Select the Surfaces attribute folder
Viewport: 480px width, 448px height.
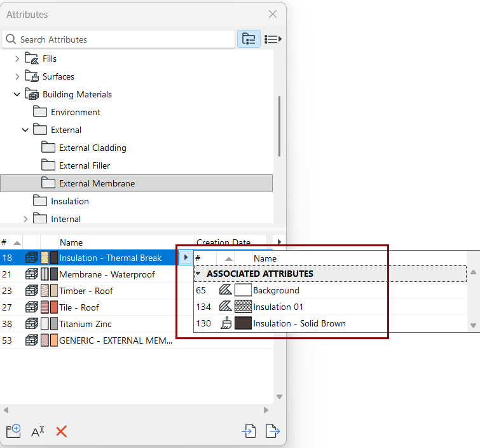coord(58,76)
